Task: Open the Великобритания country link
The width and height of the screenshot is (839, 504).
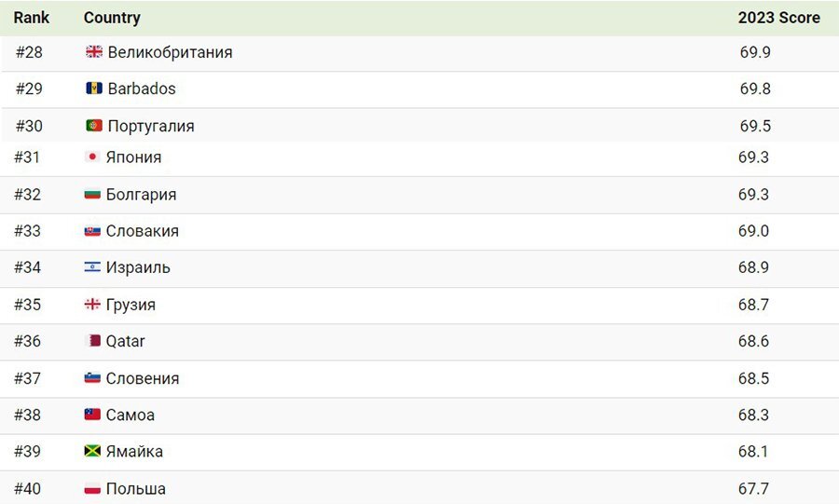Action: (x=171, y=52)
